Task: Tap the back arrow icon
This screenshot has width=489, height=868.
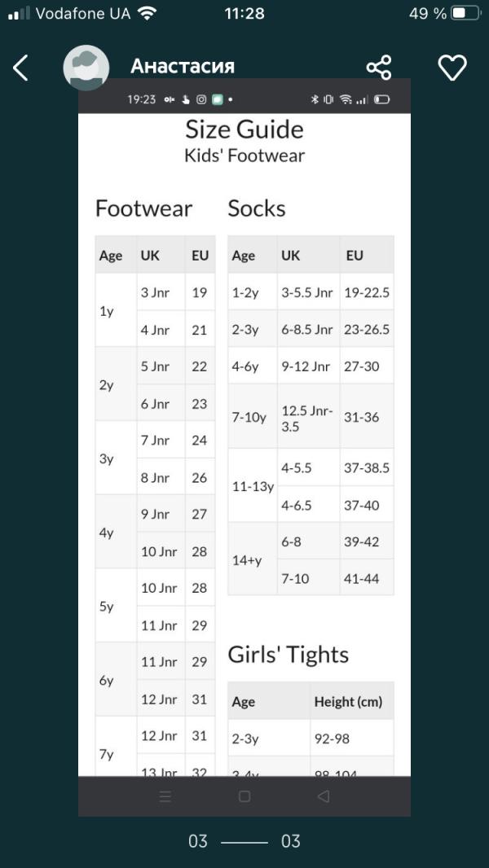Action: (x=20, y=68)
